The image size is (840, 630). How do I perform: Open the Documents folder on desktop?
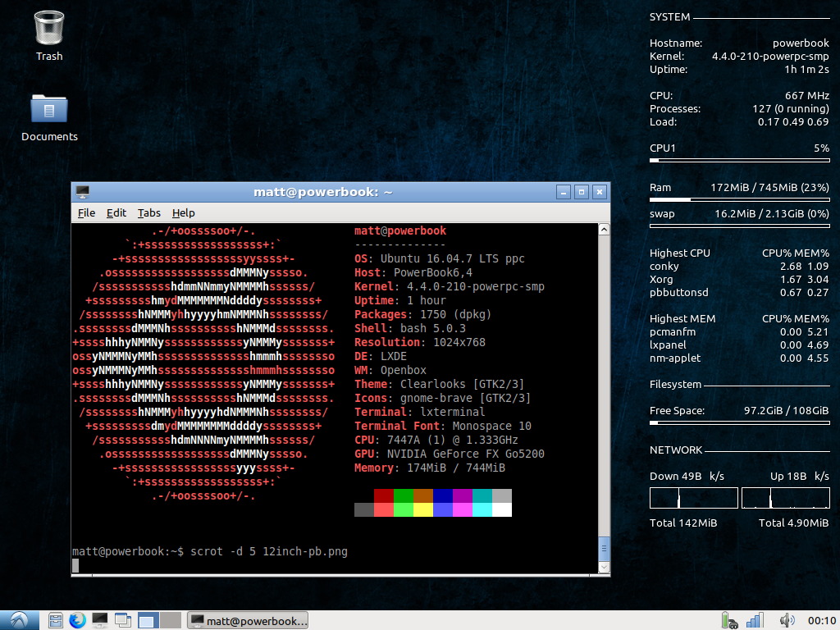(49, 109)
